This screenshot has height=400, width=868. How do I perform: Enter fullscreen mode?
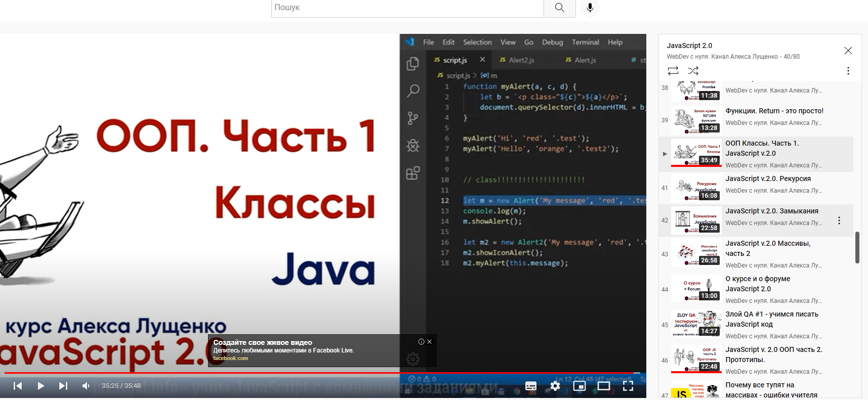[628, 386]
